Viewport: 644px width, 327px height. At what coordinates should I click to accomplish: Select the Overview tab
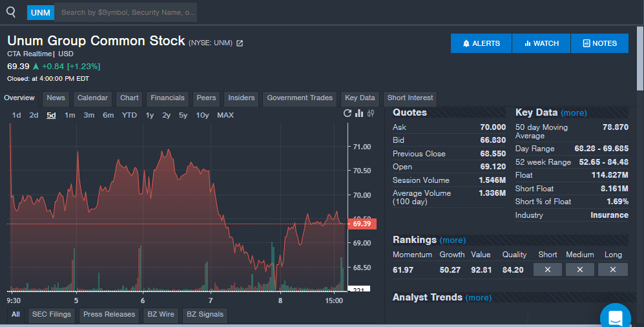click(19, 98)
